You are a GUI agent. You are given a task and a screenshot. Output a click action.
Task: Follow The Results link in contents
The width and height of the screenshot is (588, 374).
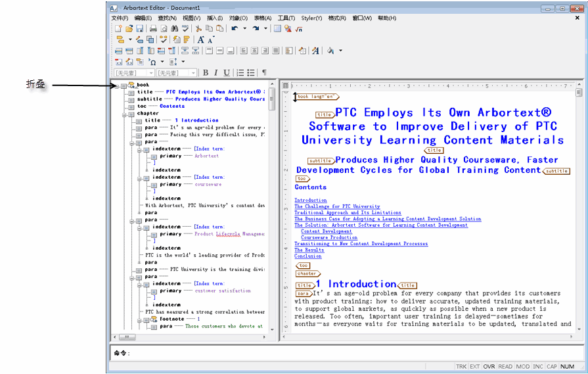(x=309, y=250)
